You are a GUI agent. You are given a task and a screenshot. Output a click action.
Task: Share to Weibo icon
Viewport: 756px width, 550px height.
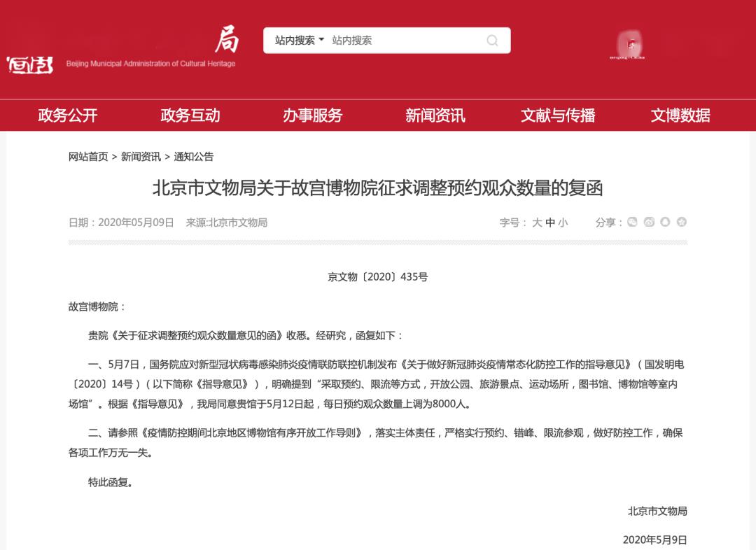[x=649, y=222]
